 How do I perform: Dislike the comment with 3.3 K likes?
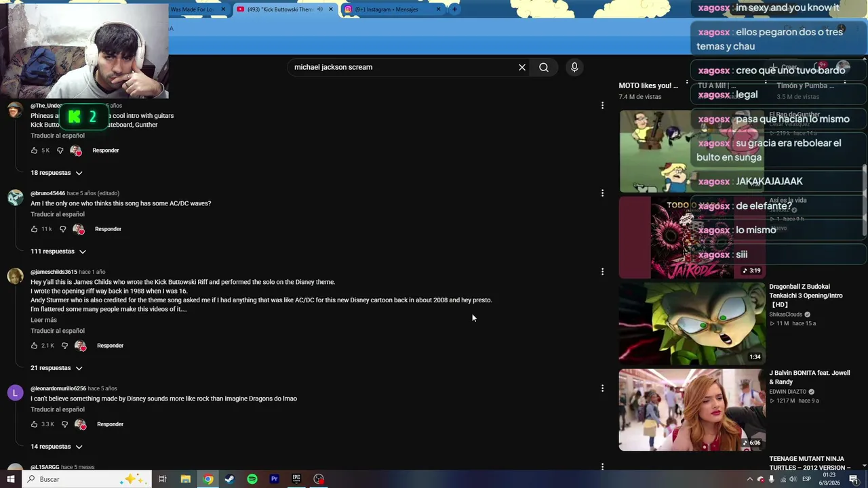point(64,424)
